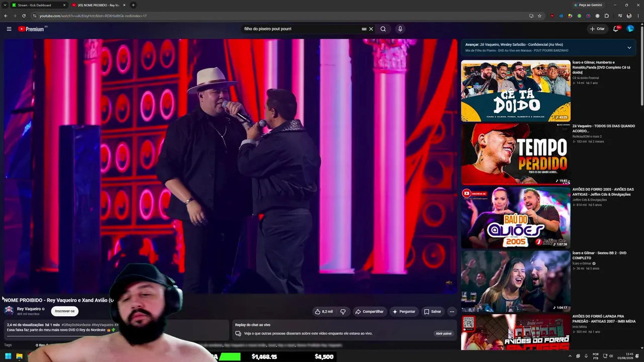Go back in the browser
The image size is (644, 362).
click(x=6, y=16)
